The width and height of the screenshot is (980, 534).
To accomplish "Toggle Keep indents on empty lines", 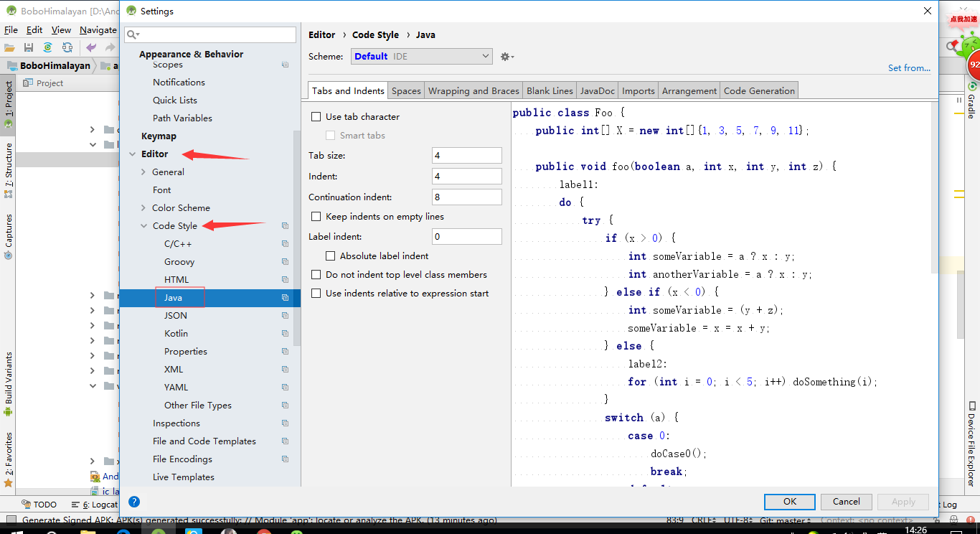I will click(x=316, y=217).
